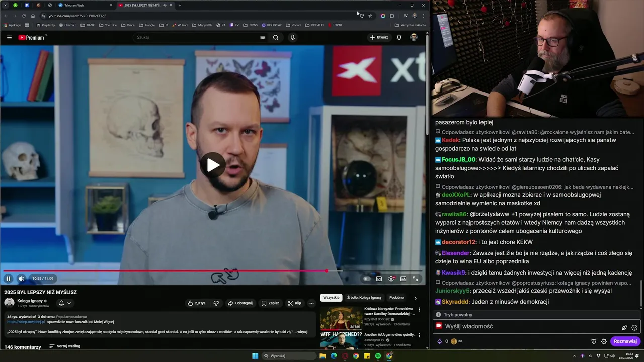Viewport: 644px width, 362px height.
Task: Select the Wszystkie filter chip
Action: click(x=331, y=298)
